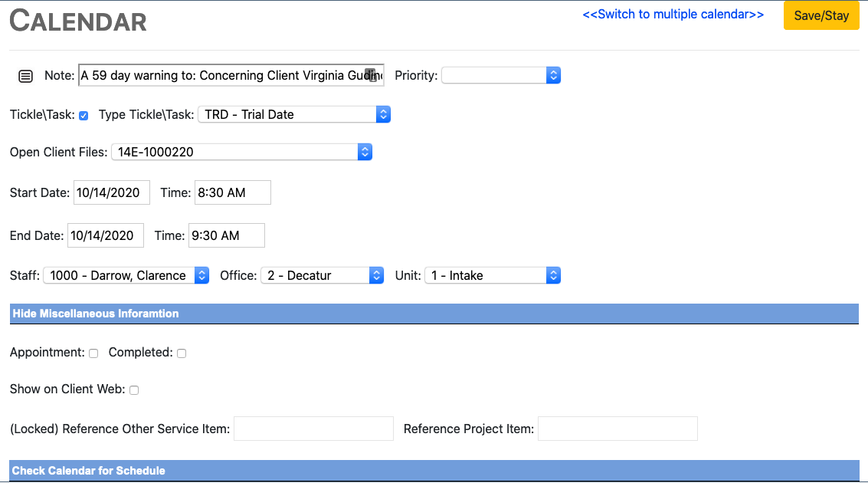Expand the Open Client Files dropdown

pyautogui.click(x=241, y=152)
